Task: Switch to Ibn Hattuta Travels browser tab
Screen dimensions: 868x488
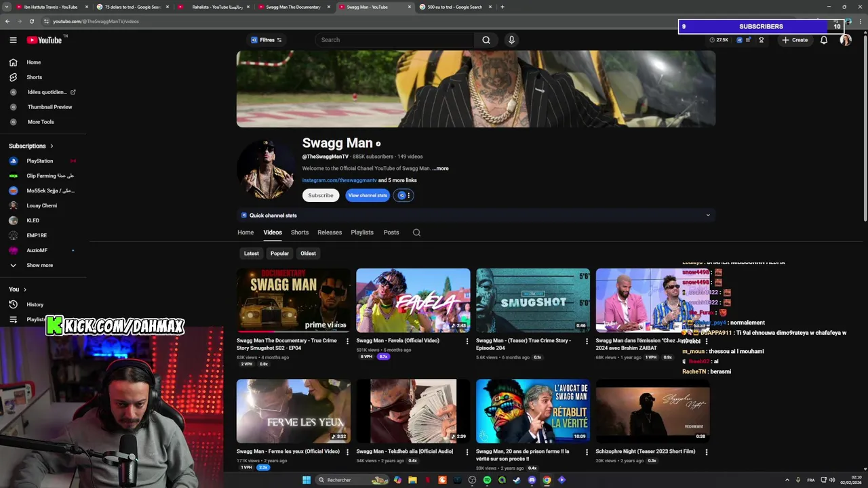Action: pos(50,7)
